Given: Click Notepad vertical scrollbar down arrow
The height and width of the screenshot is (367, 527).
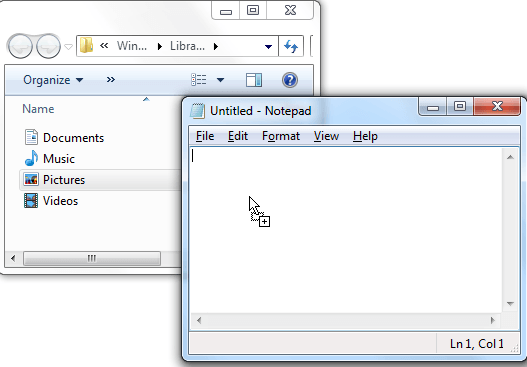Looking at the screenshot, I should [510, 304].
